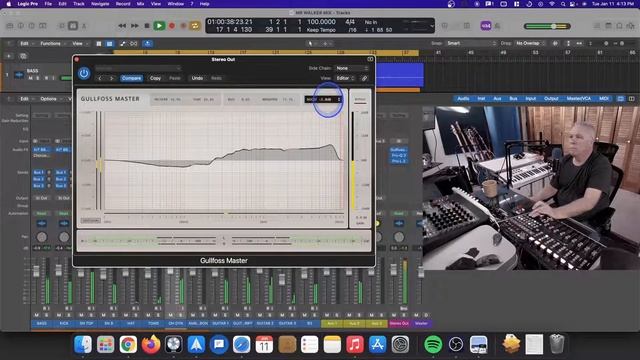
Task: Toggle the Master/VCA filter button
Action: click(579, 99)
